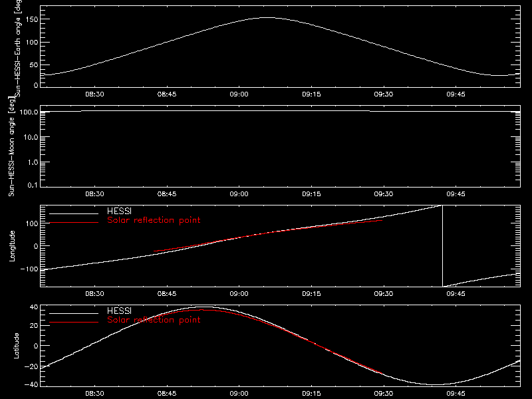The width and height of the screenshot is (532, 399).
Task: Select the Latitude axis title
Action: (16, 346)
